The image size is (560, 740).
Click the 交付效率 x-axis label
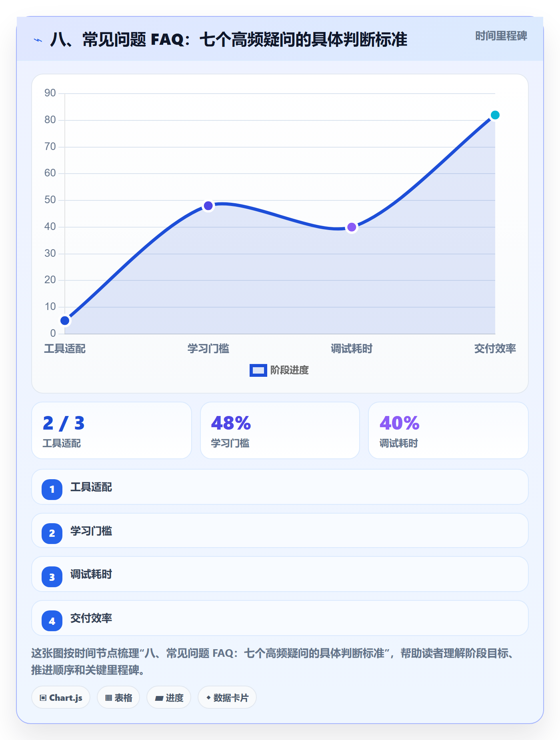coord(495,349)
